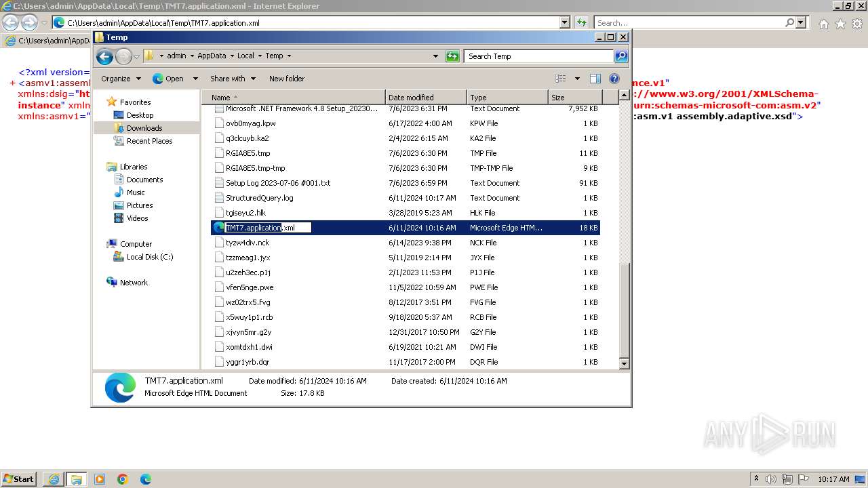The height and width of the screenshot is (488, 868).
Task: Select Local Disk (C:) in navigation pane
Action: (150, 257)
